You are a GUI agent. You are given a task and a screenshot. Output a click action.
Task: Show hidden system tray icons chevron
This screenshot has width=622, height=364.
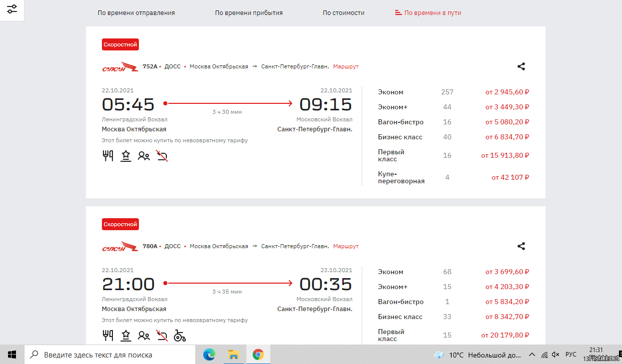click(532, 355)
